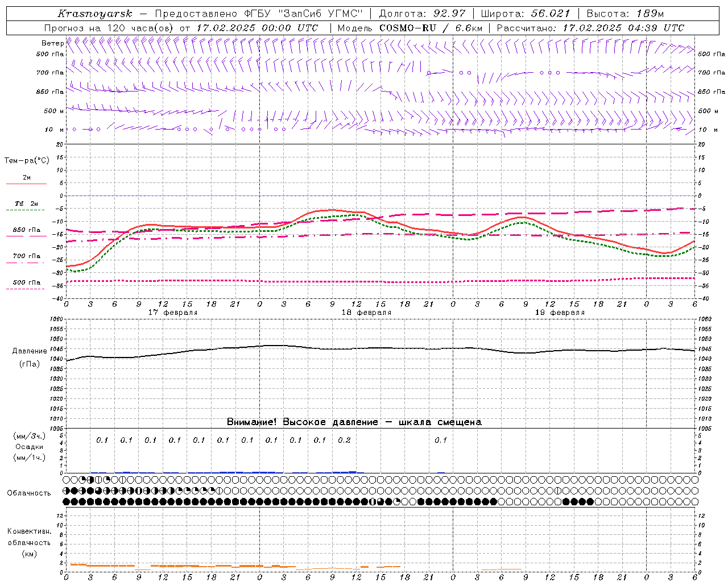Click the 19 февраля date label
728x582 pixels.
point(560,313)
